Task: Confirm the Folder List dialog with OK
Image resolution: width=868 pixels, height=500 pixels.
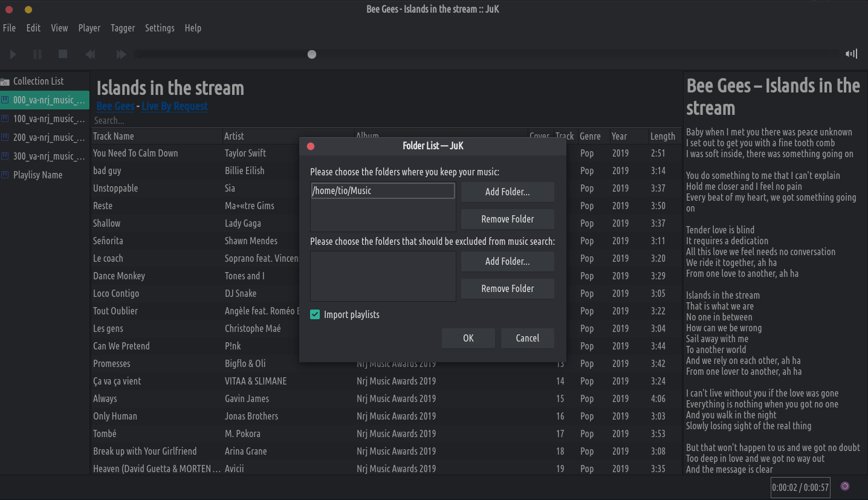Action: (x=468, y=339)
